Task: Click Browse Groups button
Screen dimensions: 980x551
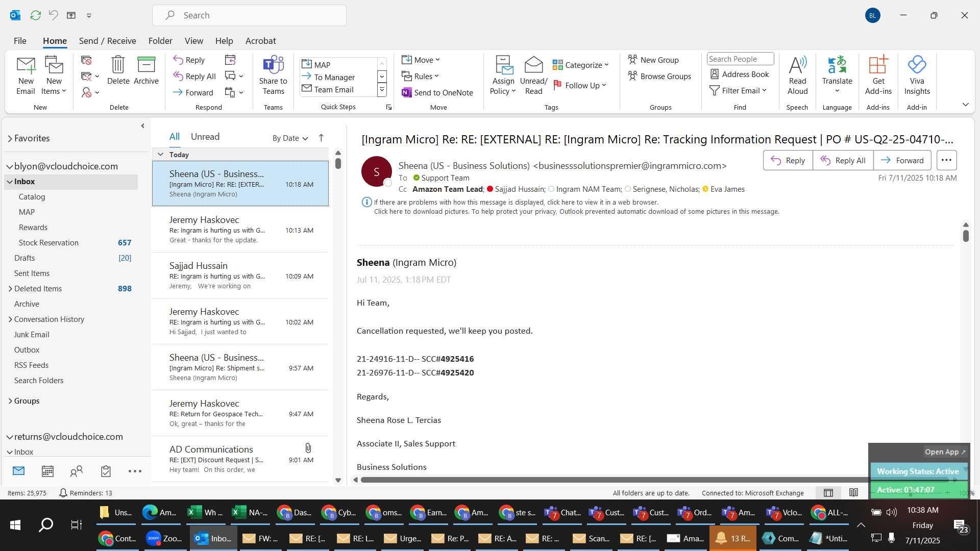Action: pos(659,76)
